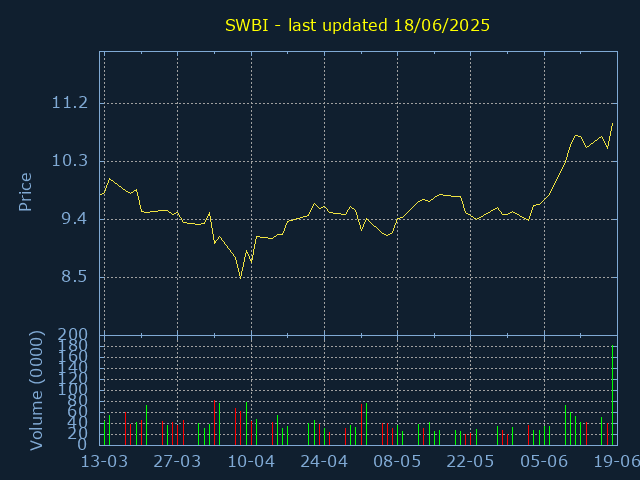Click the 11.2 price tick label

pyautogui.click(x=70, y=103)
